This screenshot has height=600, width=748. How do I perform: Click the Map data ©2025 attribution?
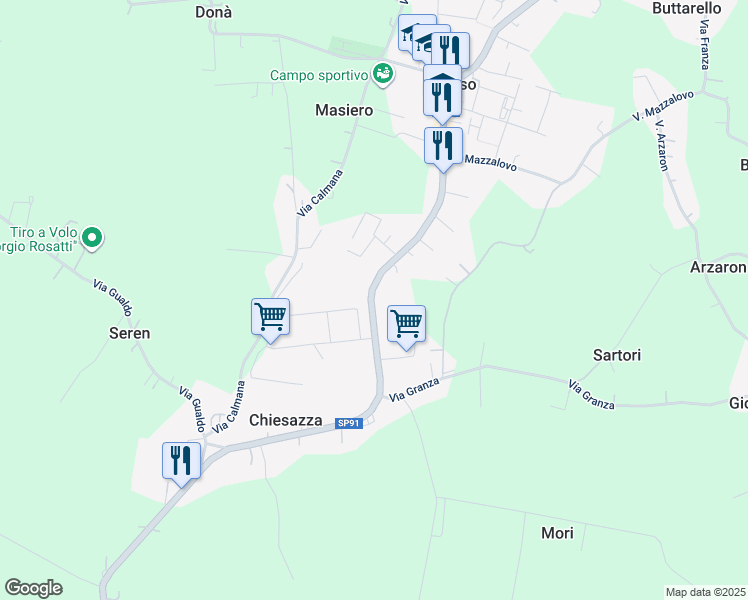pos(706,592)
